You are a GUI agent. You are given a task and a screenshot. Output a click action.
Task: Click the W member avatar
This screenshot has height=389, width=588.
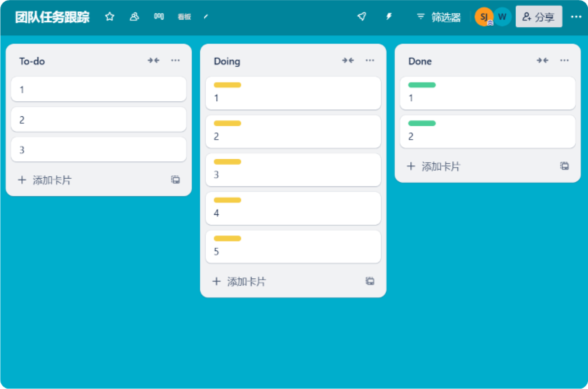click(502, 17)
